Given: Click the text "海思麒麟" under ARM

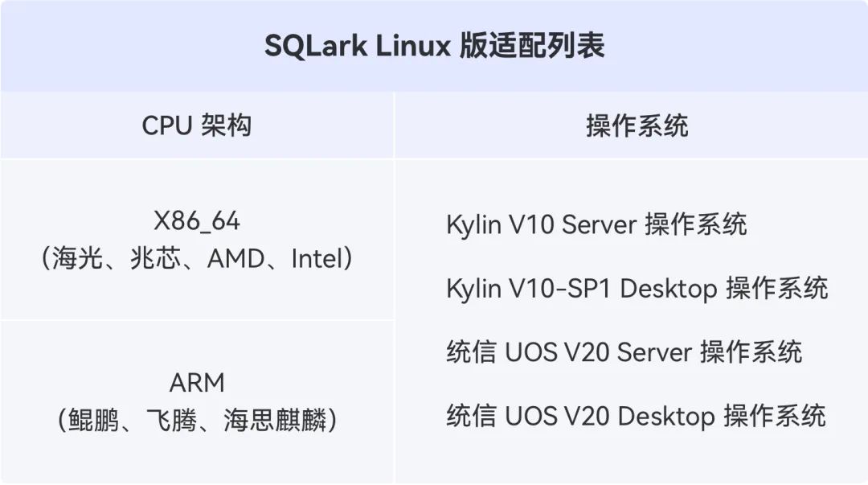Looking at the screenshot, I should [x=275, y=420].
